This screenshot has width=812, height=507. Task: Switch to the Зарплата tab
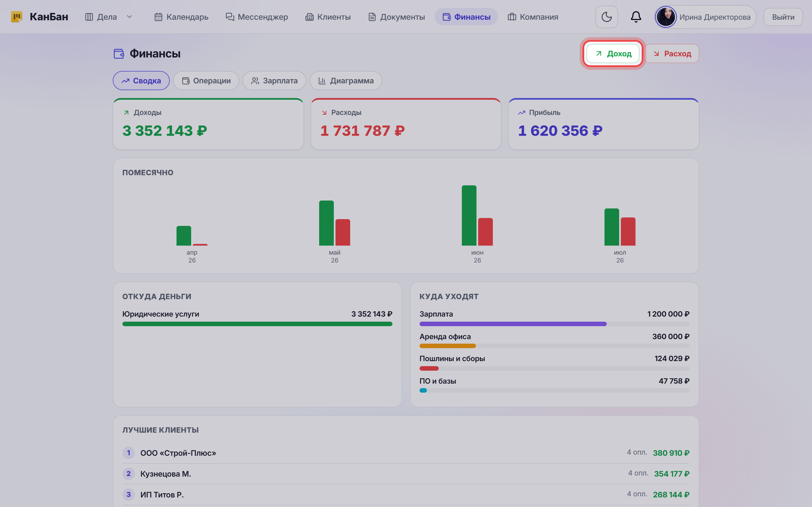[274, 81]
